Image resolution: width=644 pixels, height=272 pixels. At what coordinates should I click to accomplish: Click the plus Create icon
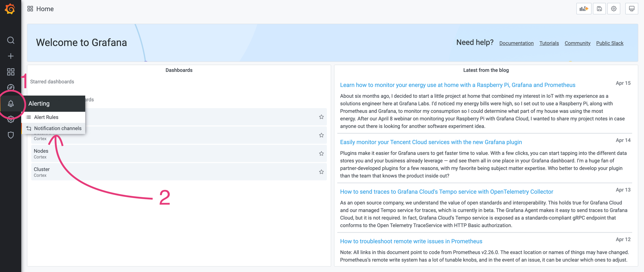(x=11, y=56)
